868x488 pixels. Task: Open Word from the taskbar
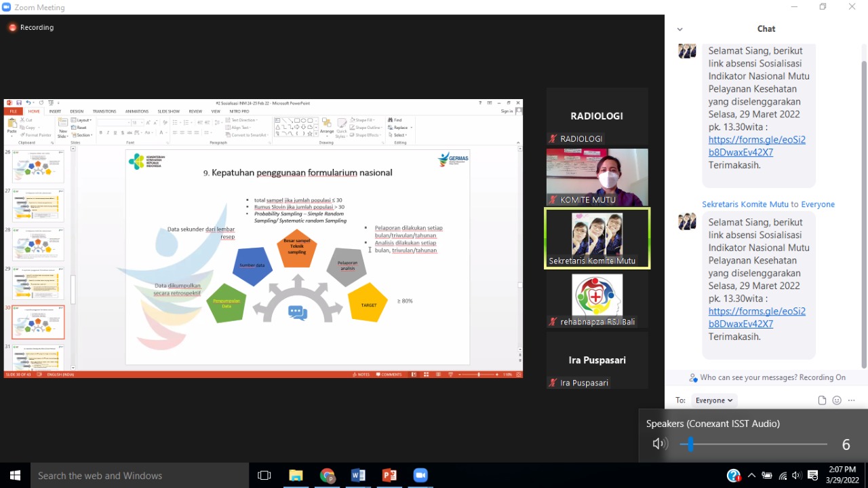(358, 475)
